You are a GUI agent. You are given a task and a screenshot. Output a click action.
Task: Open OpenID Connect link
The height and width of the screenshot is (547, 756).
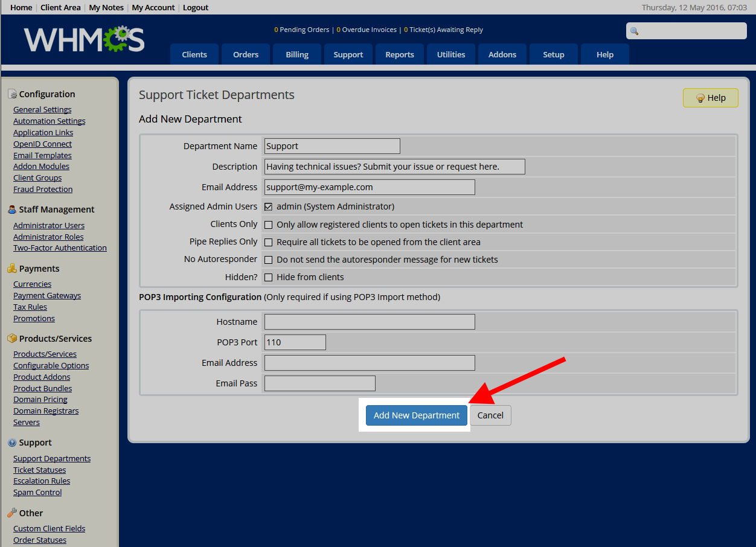click(43, 144)
